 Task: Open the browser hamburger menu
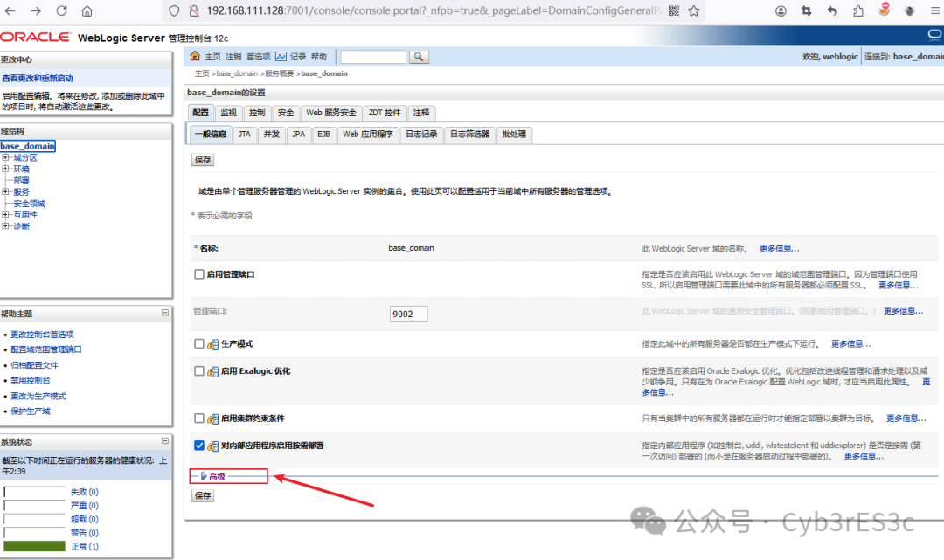point(935,10)
